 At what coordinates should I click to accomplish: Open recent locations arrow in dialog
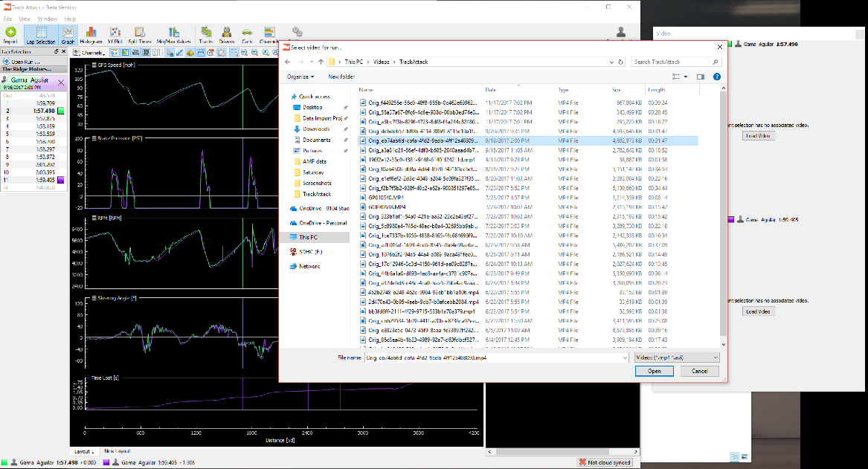(312, 62)
